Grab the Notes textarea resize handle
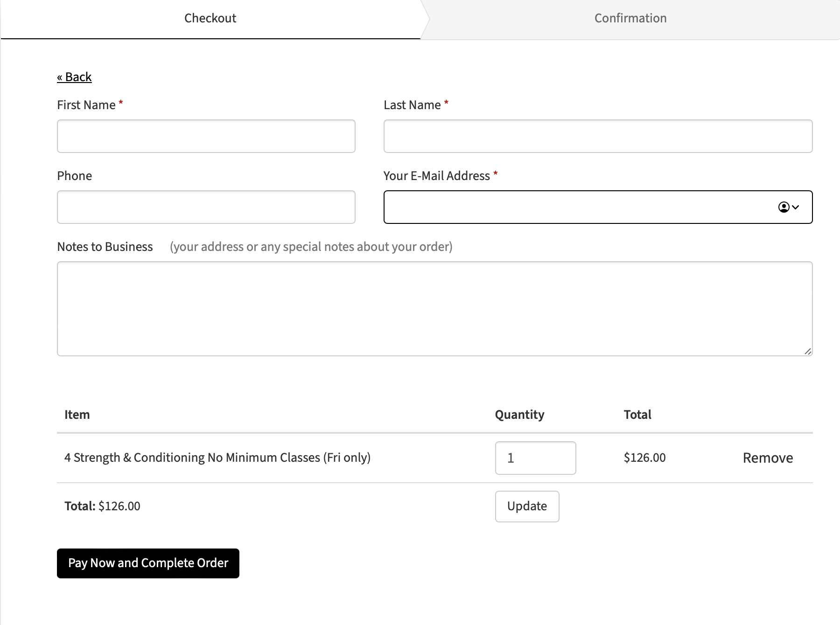Image resolution: width=840 pixels, height=625 pixels. (808, 351)
